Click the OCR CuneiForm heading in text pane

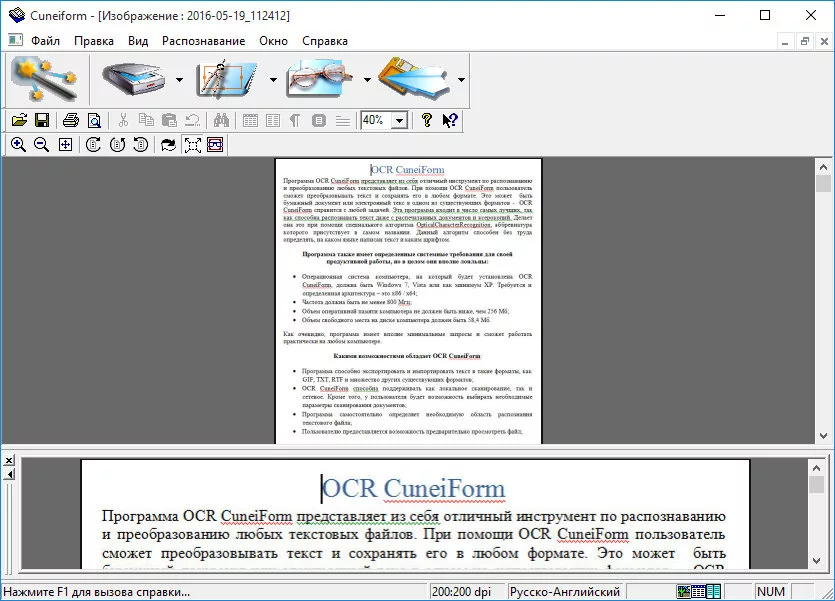414,488
